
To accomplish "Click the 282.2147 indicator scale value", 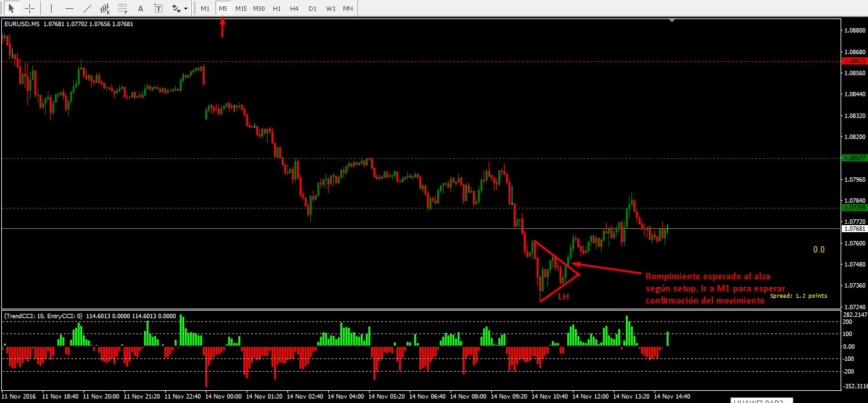I will 855,315.
